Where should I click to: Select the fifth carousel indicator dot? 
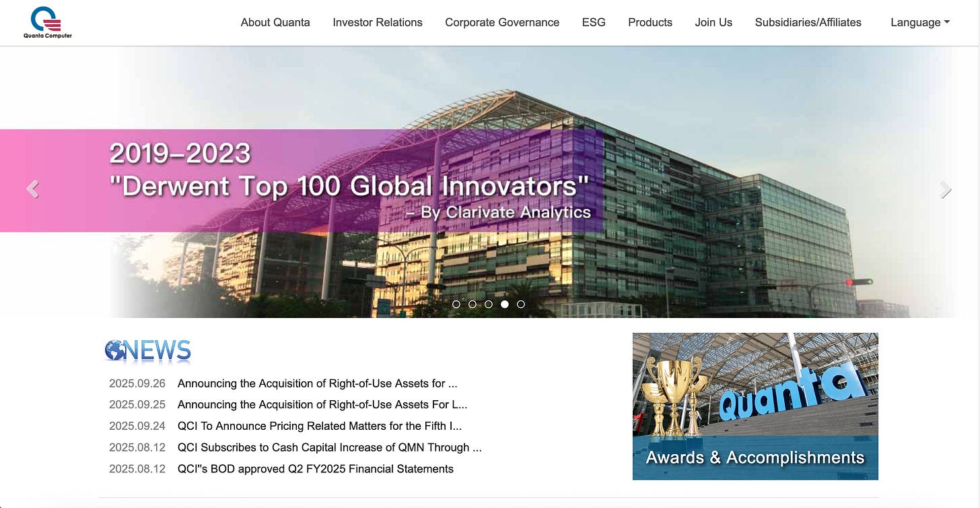coord(521,305)
